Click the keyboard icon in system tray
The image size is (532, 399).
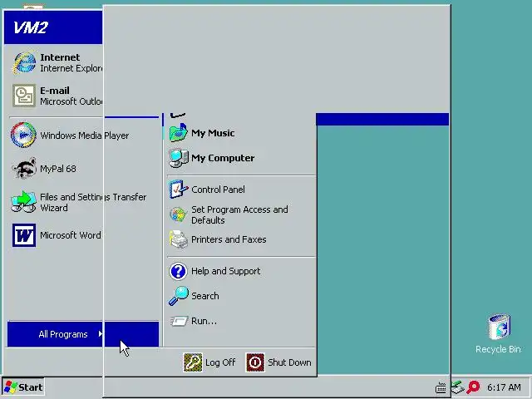pos(441,387)
